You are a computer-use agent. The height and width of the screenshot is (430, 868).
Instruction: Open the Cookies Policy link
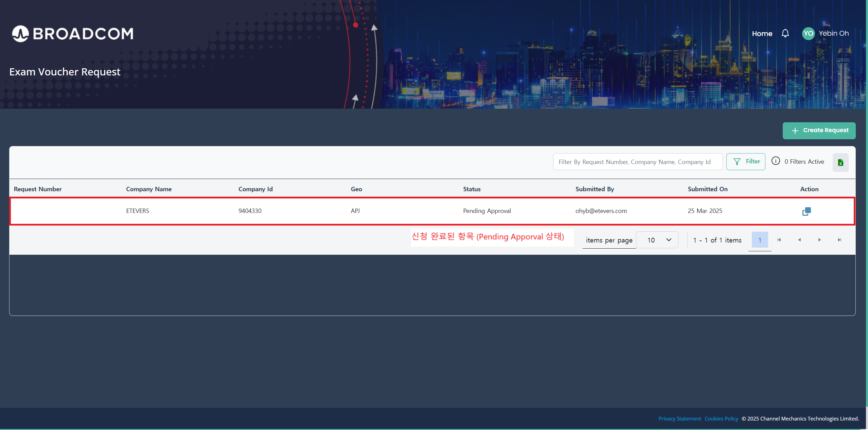721,418
